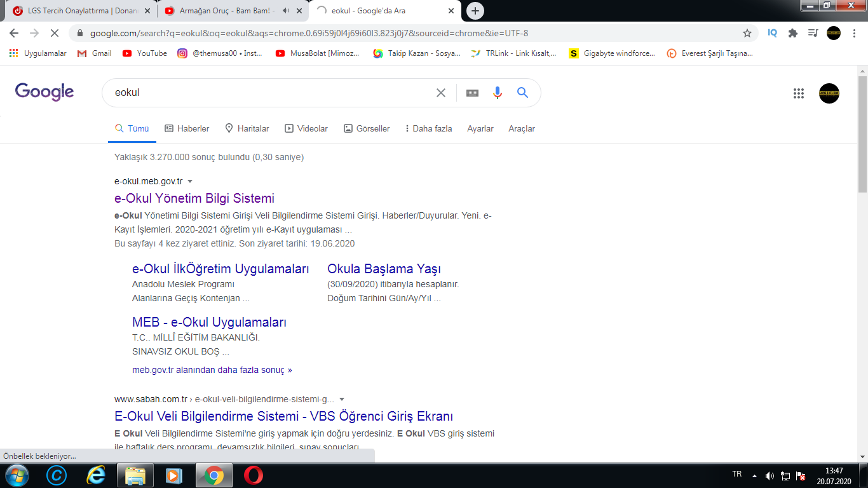Activate the voice search microphone icon
The height and width of the screenshot is (488, 868).
(497, 93)
